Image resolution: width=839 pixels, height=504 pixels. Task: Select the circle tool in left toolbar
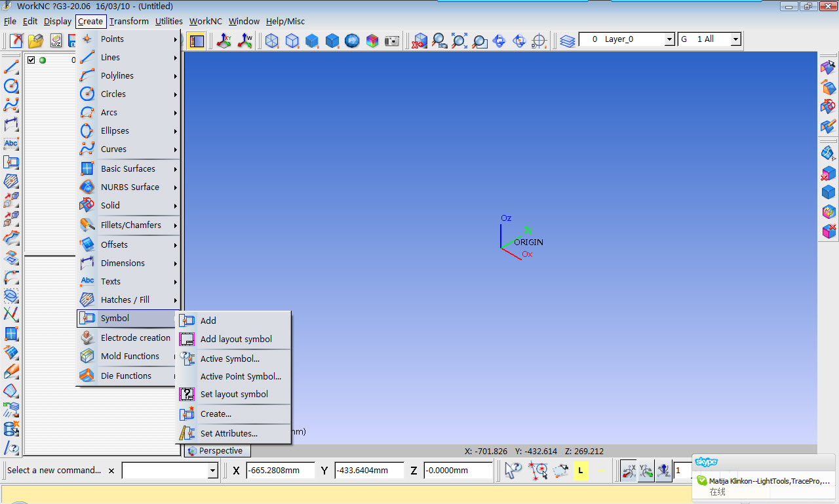(11, 85)
